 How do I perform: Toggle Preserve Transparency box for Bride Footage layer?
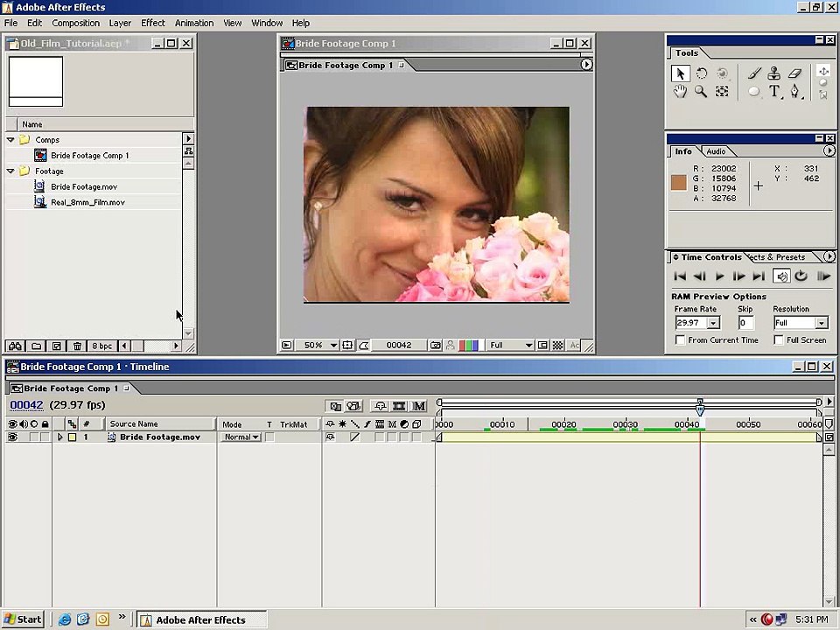click(270, 437)
